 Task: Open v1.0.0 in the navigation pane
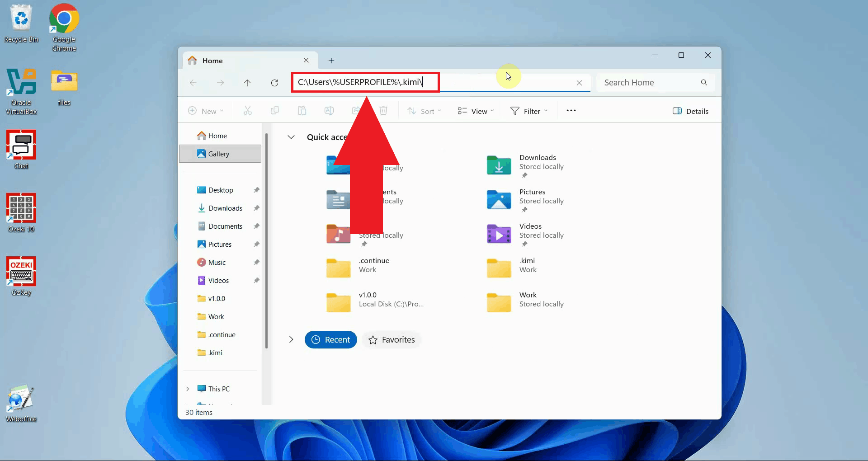pos(220,298)
